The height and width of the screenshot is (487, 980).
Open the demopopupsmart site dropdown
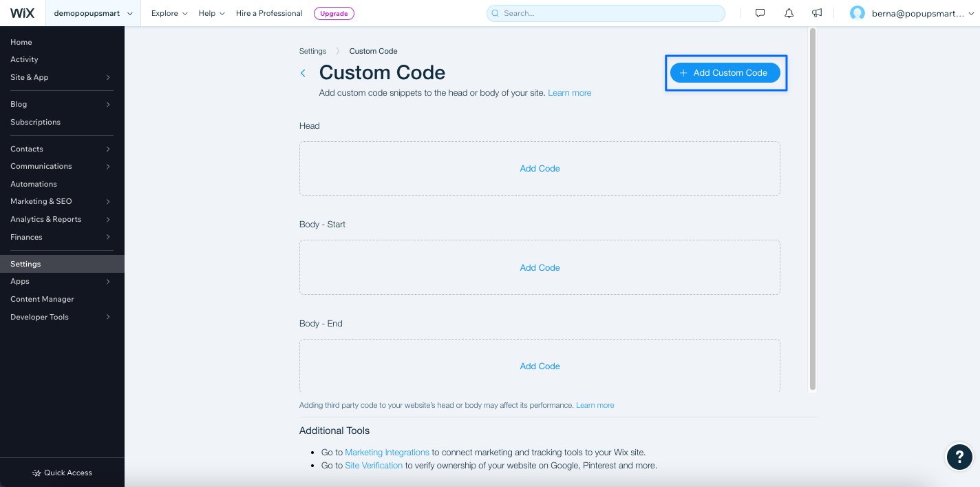[x=93, y=13]
